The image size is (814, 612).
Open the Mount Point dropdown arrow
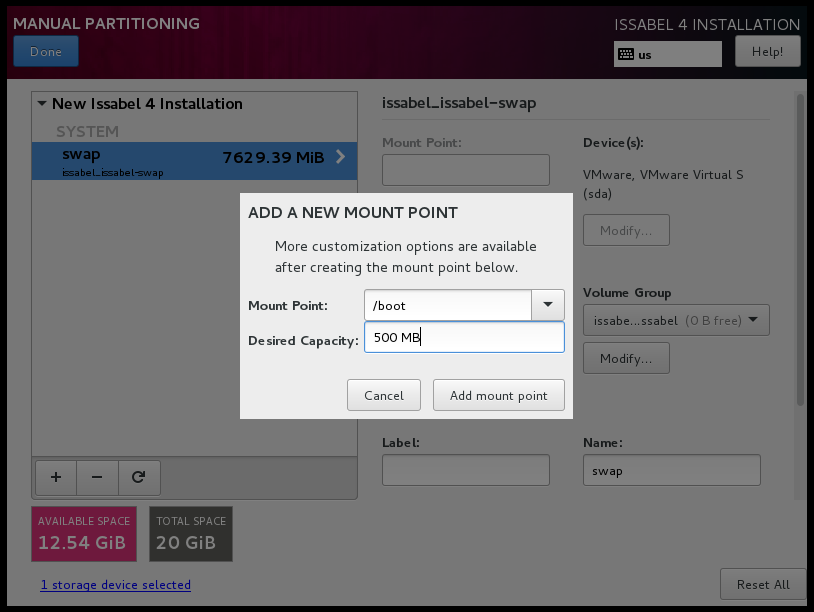point(547,305)
